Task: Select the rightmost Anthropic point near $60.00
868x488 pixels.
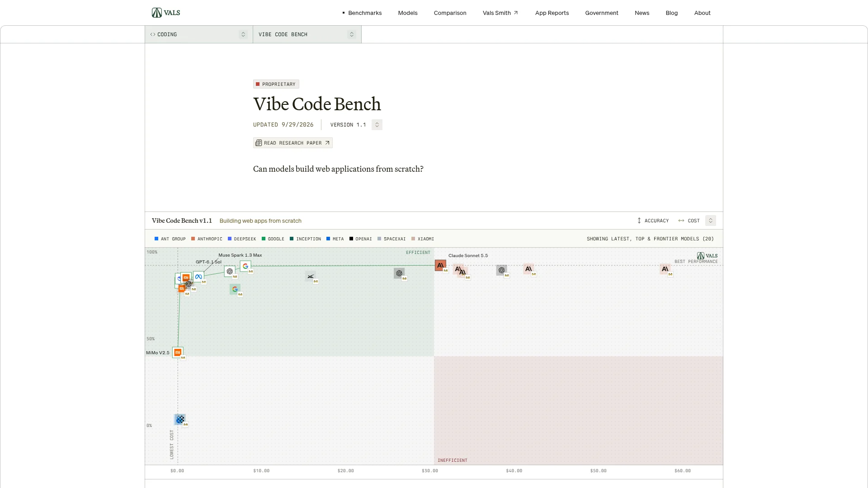Action: 665,269
